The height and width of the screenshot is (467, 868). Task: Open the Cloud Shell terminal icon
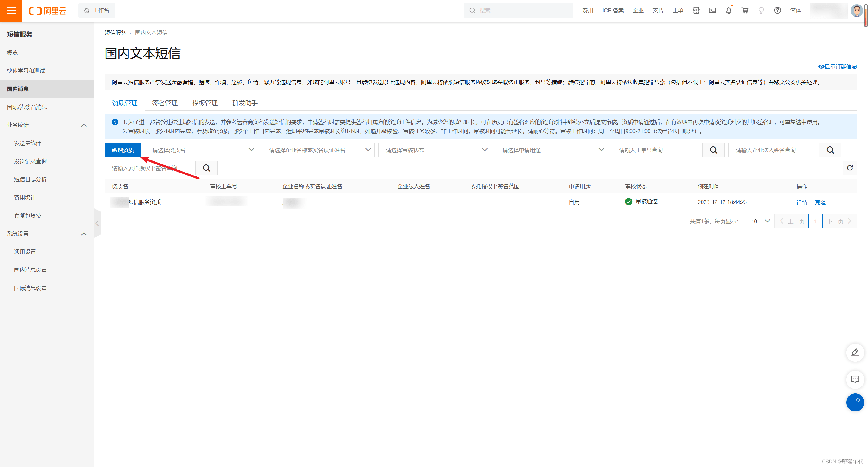tap(712, 11)
